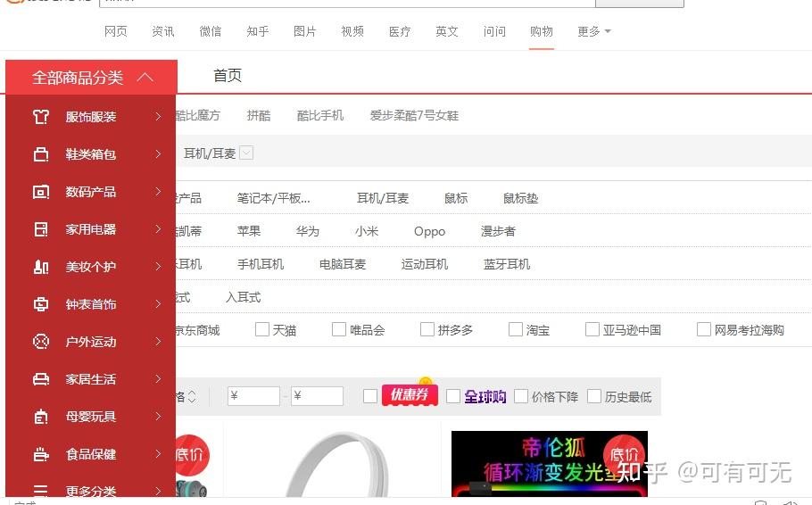Click the 优惠券 coupon badge
The image size is (812, 505).
pyautogui.click(x=410, y=394)
